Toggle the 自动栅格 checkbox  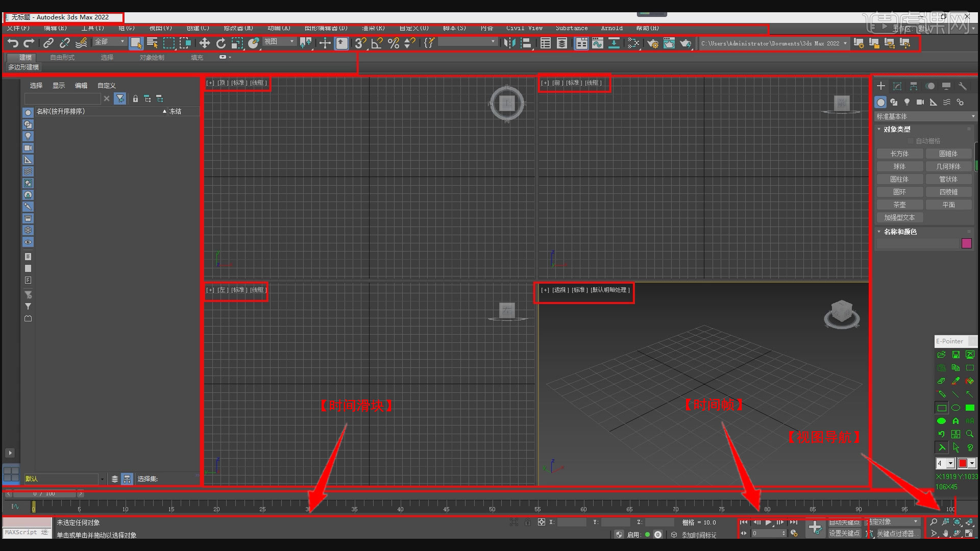click(910, 141)
